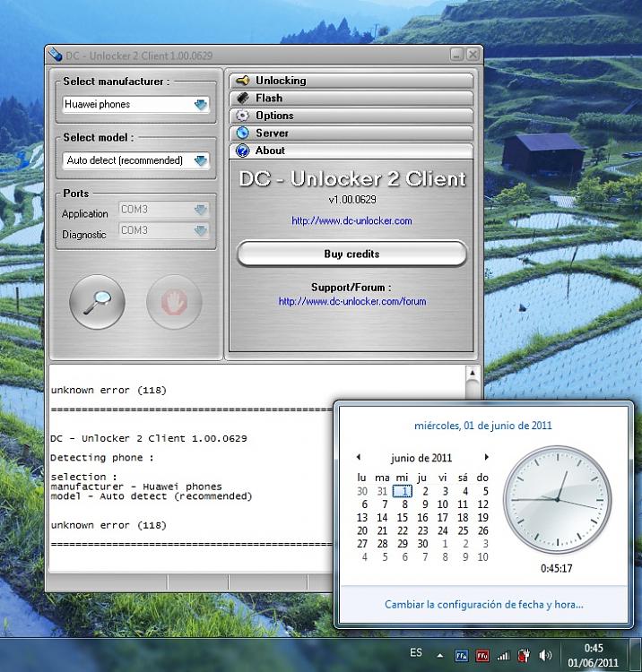Viewport: 642px width, 672px height.
Task: Click the red FF tray icon
Action: pyautogui.click(x=481, y=655)
